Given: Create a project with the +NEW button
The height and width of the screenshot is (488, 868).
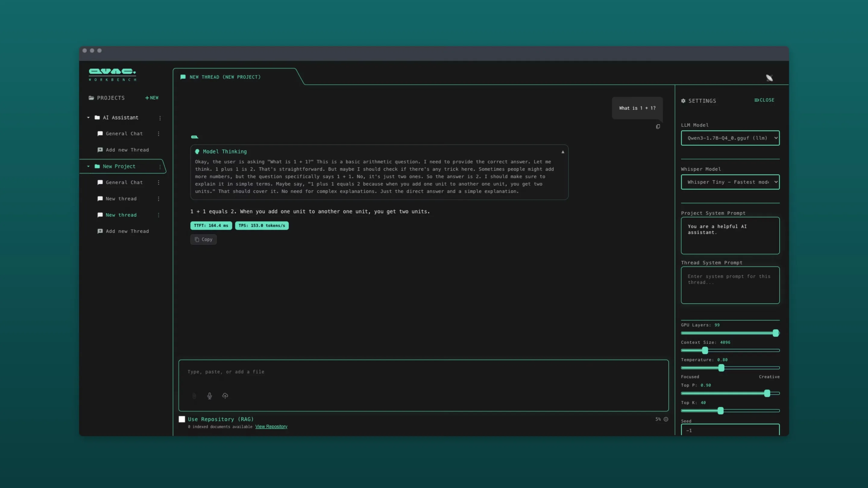Looking at the screenshot, I should pos(151,98).
